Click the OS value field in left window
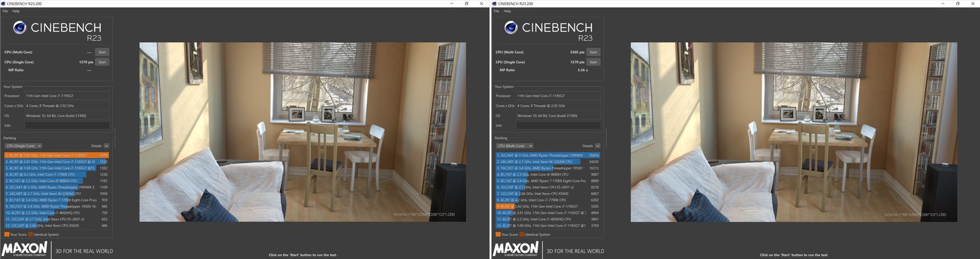The image size is (980, 259). pos(67,116)
